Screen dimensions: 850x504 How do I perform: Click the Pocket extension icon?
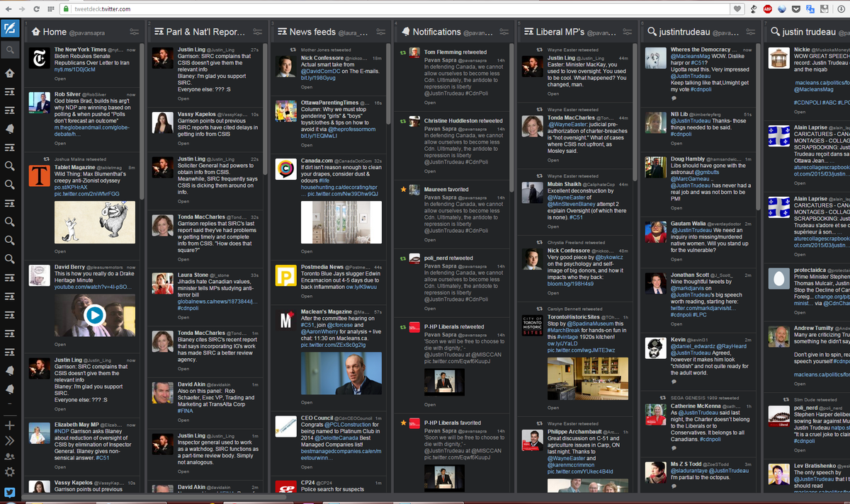click(x=795, y=8)
